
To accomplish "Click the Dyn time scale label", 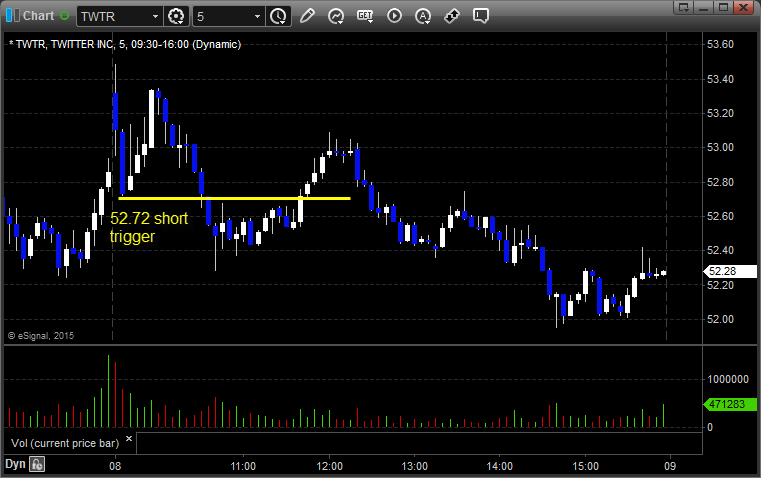I will [x=15, y=464].
